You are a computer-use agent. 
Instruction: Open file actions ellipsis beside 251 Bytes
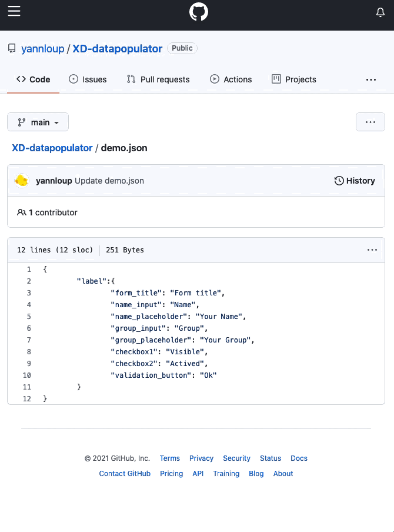pos(372,250)
